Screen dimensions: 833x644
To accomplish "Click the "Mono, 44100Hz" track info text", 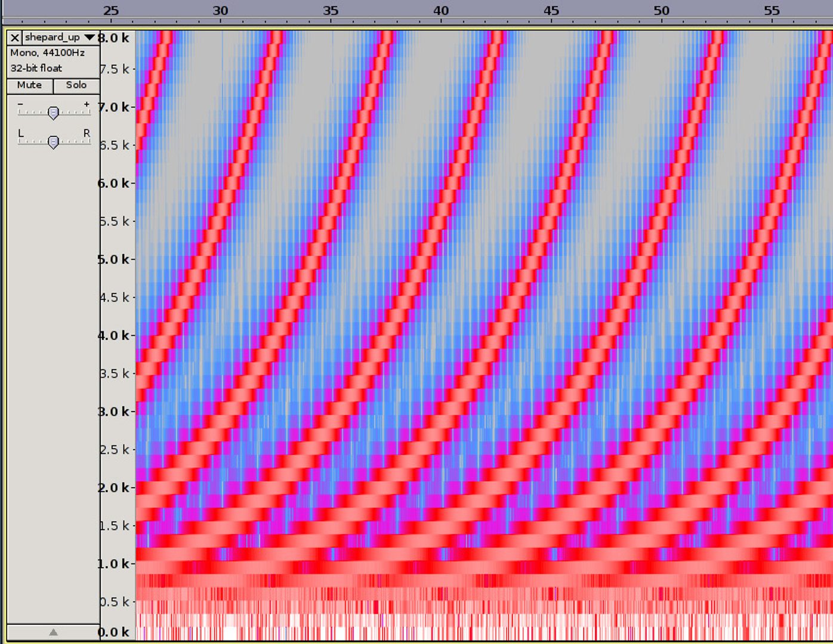I will point(47,52).
